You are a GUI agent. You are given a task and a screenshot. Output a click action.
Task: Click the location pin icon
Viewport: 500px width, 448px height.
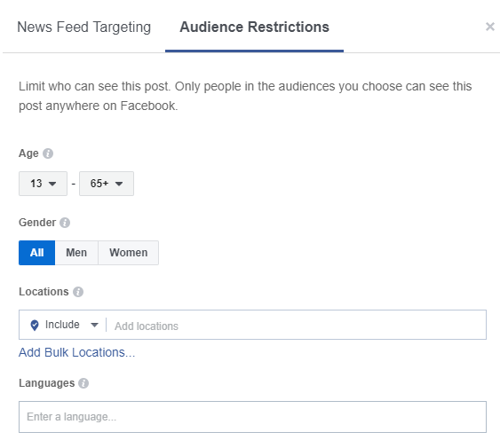tap(35, 325)
